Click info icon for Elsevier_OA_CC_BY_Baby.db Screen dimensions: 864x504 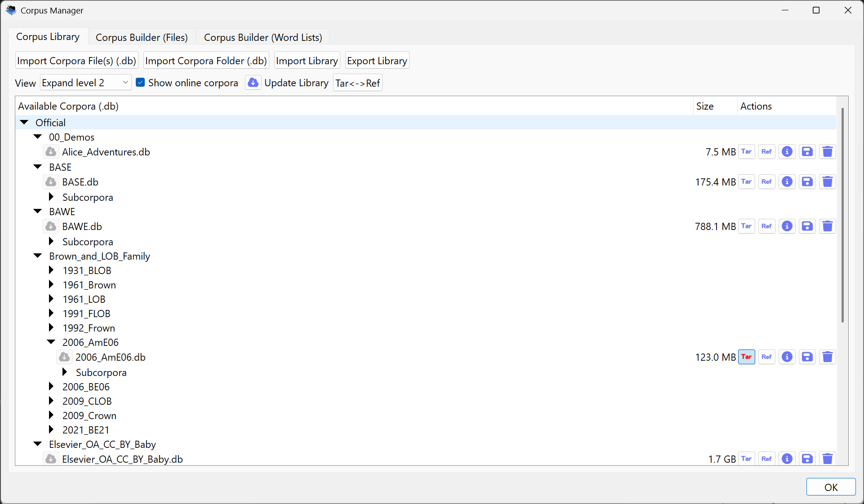[x=787, y=459]
